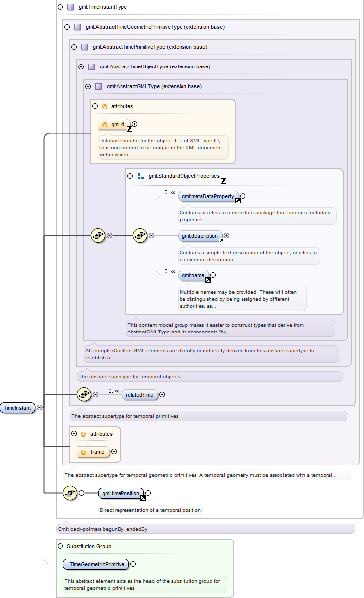Select the relatedTime element node
Screen dimensions: 364x598
coord(140,395)
